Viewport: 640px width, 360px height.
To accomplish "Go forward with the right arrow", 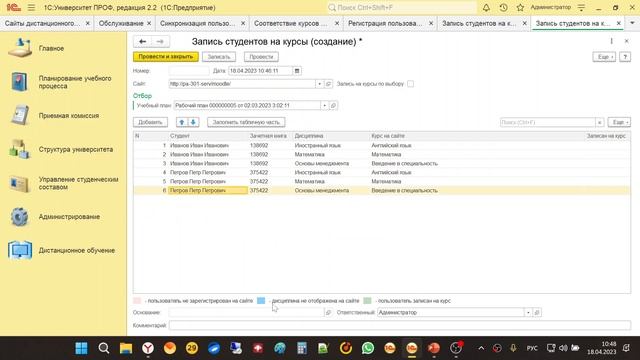I will point(160,41).
